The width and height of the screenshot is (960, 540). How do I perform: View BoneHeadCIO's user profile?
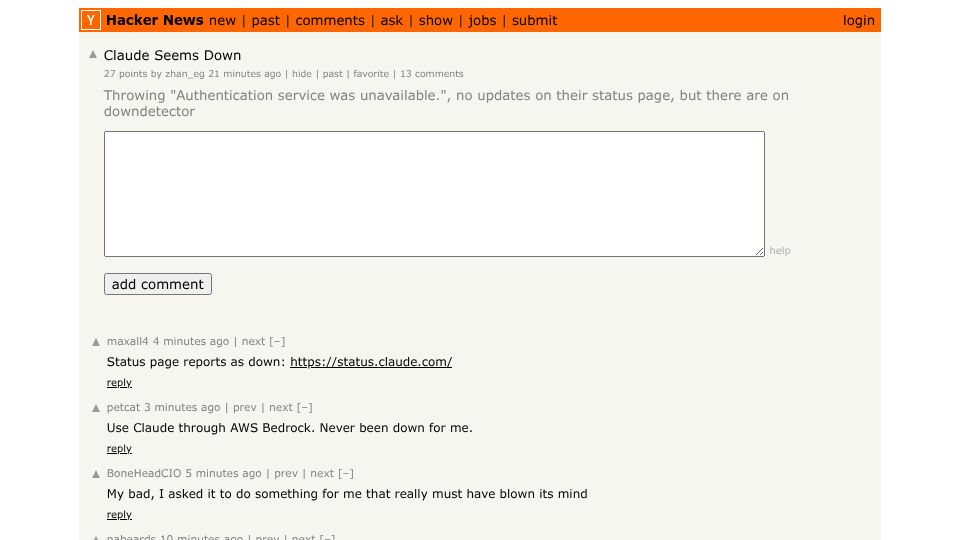(144, 474)
